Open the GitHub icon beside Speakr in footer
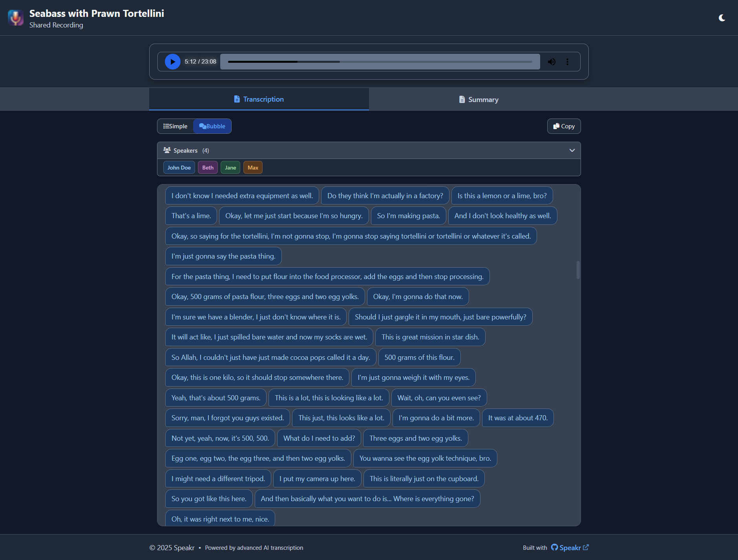This screenshot has height=560, width=738. pos(554,547)
